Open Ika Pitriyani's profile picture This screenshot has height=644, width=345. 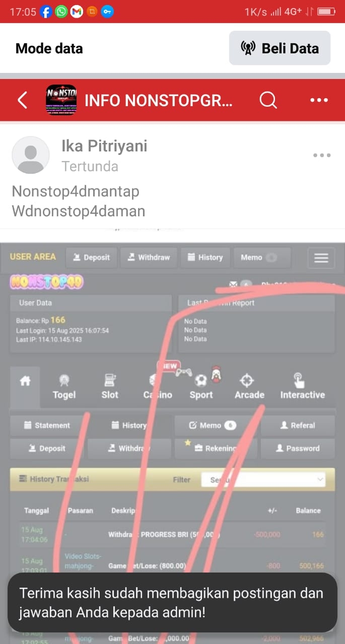pos(31,155)
